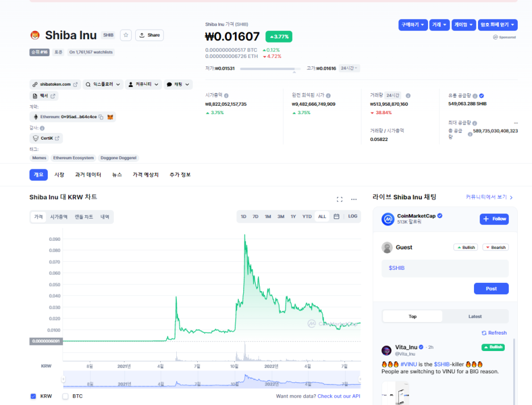This screenshot has height=405, width=532.
Task: Visit shibatoken.com website link
Action: pyautogui.click(x=55, y=85)
